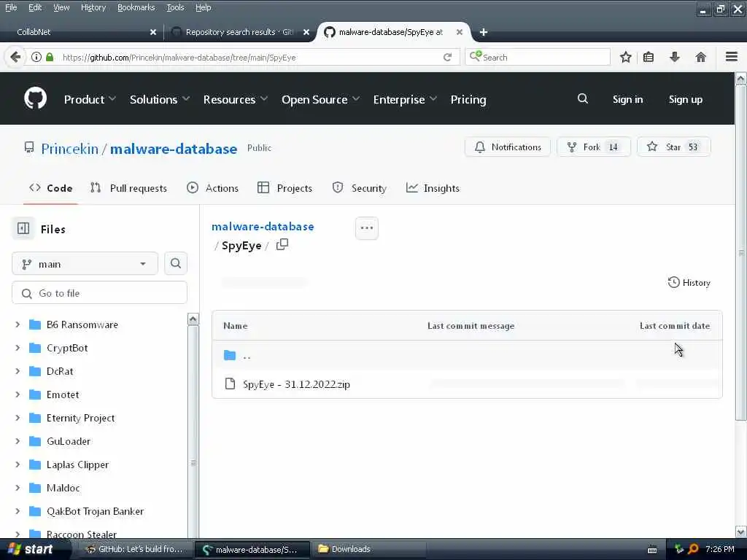Image resolution: width=747 pixels, height=560 pixels.
Task: Expand the DcRat folder chevron
Action: point(18,371)
